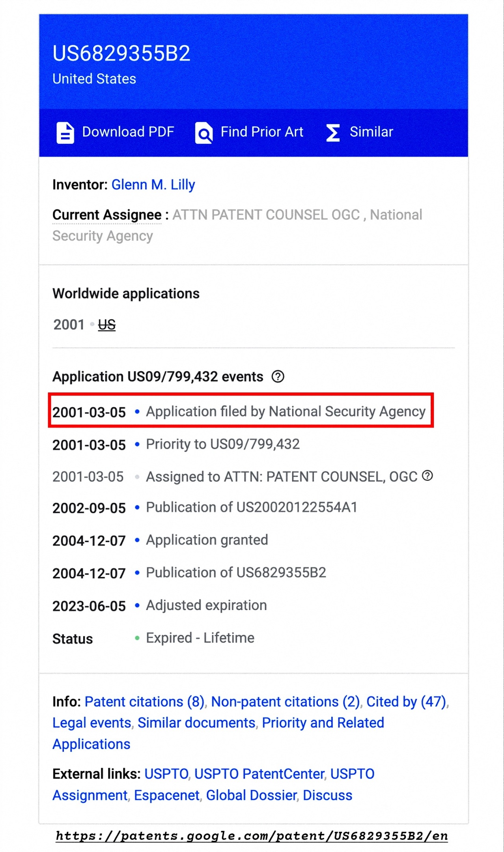Click the Current Assignee label
504x852 pixels.
(x=107, y=215)
